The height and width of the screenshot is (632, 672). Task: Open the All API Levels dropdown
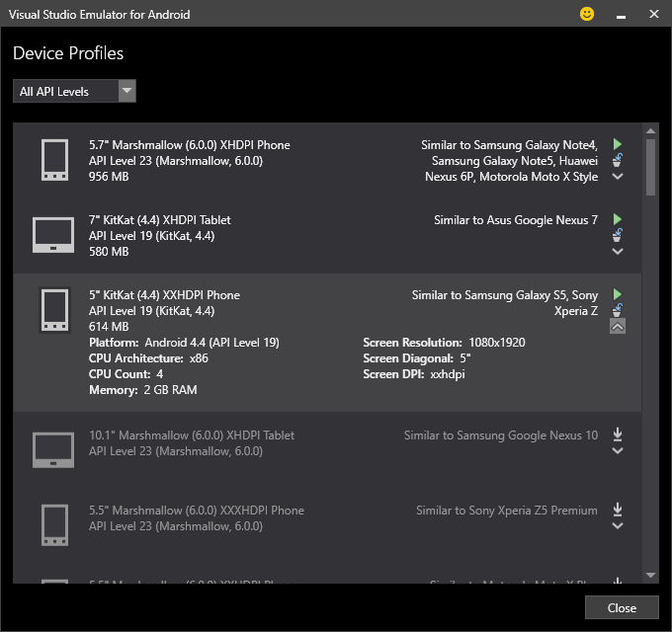pos(74,91)
